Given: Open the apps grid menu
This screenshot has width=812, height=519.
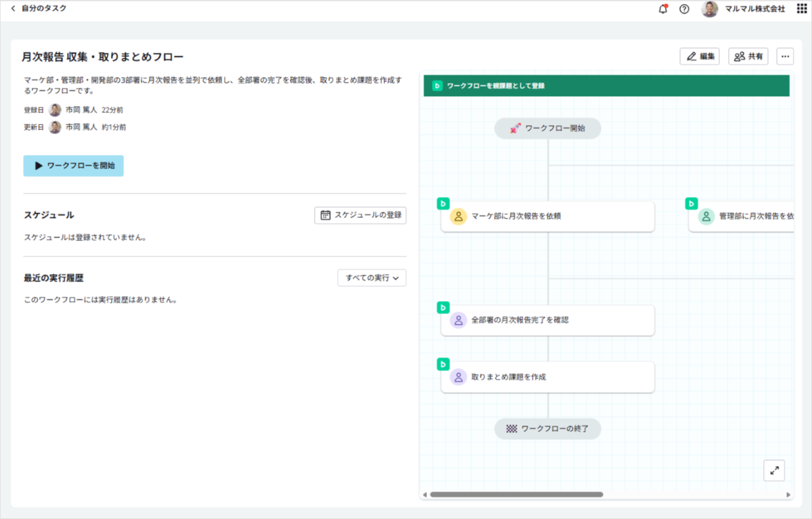Looking at the screenshot, I should pos(802,9).
